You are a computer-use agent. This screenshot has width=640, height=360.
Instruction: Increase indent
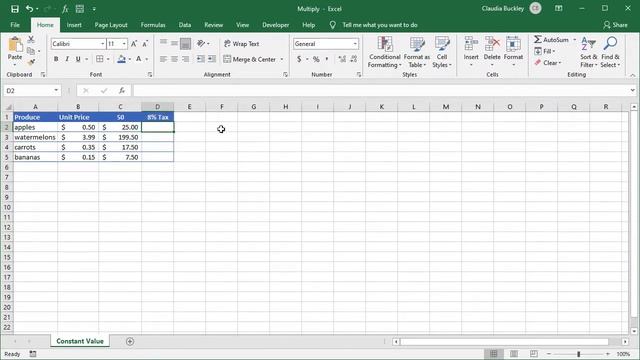click(x=211, y=59)
